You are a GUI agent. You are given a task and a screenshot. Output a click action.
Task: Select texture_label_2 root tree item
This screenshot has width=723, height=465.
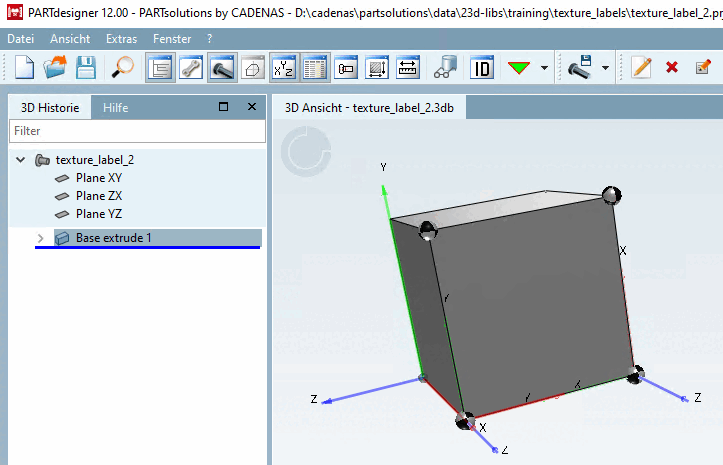[95, 160]
